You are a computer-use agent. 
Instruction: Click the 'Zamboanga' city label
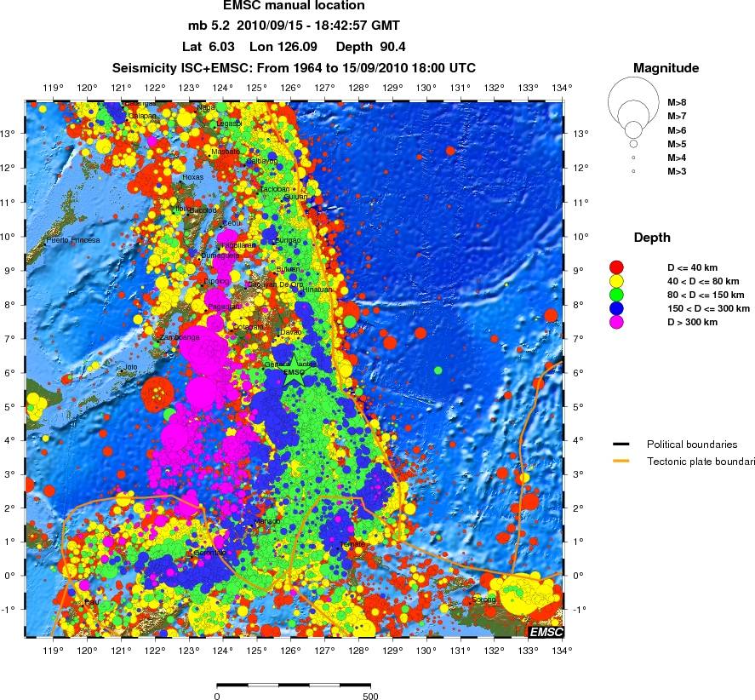pos(180,337)
